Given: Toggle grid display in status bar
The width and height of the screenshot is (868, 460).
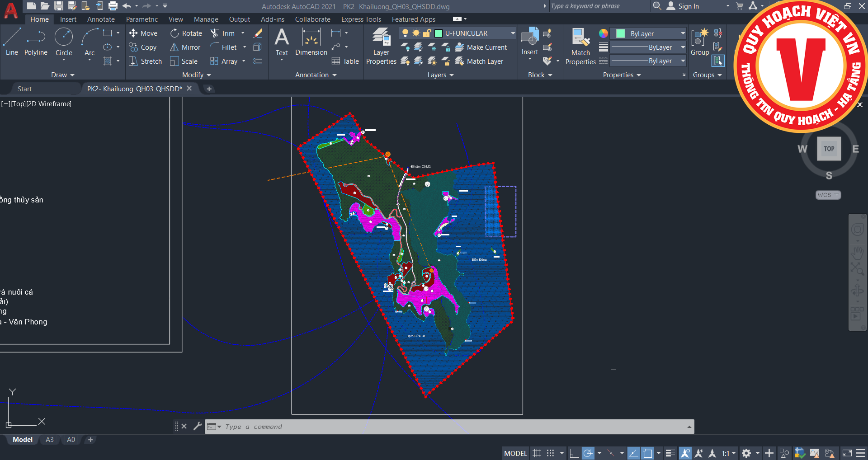Looking at the screenshot, I should (537, 453).
